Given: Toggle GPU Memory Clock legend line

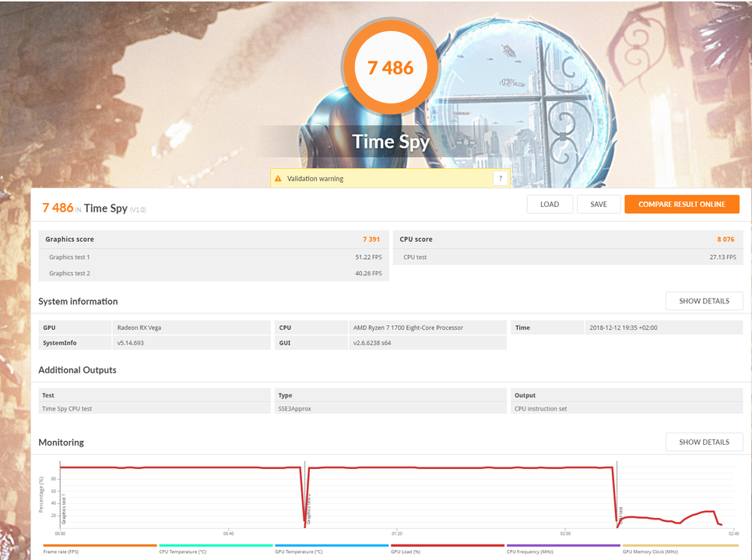Looking at the screenshot, I should coord(680,546).
